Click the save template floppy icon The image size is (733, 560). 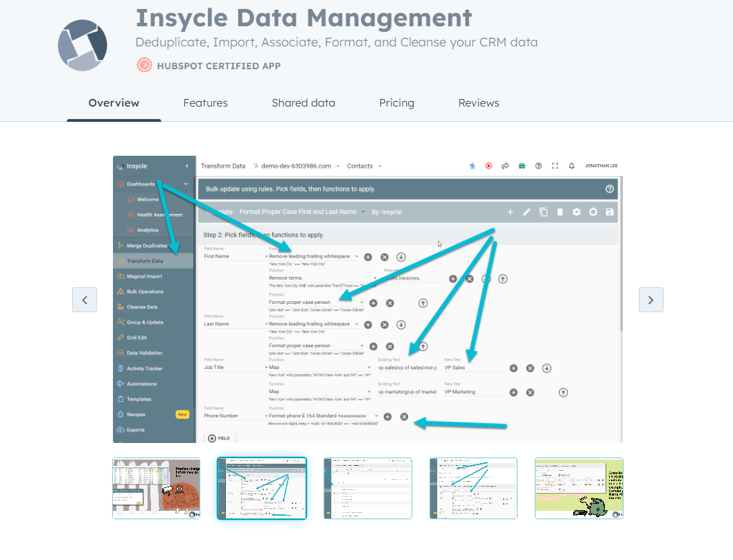click(609, 212)
